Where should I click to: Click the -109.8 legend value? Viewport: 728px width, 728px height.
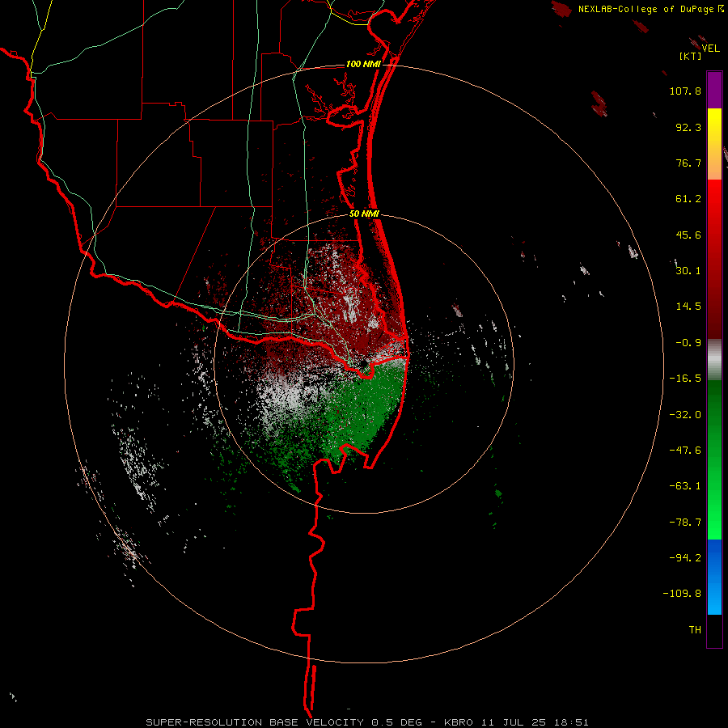(x=682, y=594)
